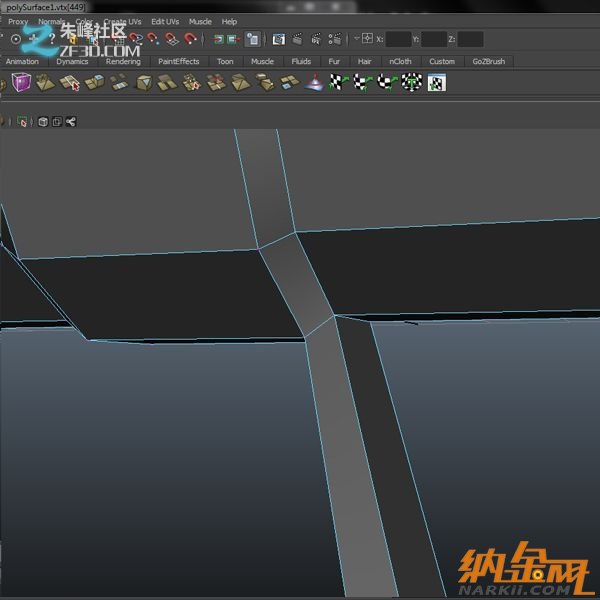Screen dimensions: 600x600
Task: Open the Edit UVs menu
Action: point(165,21)
